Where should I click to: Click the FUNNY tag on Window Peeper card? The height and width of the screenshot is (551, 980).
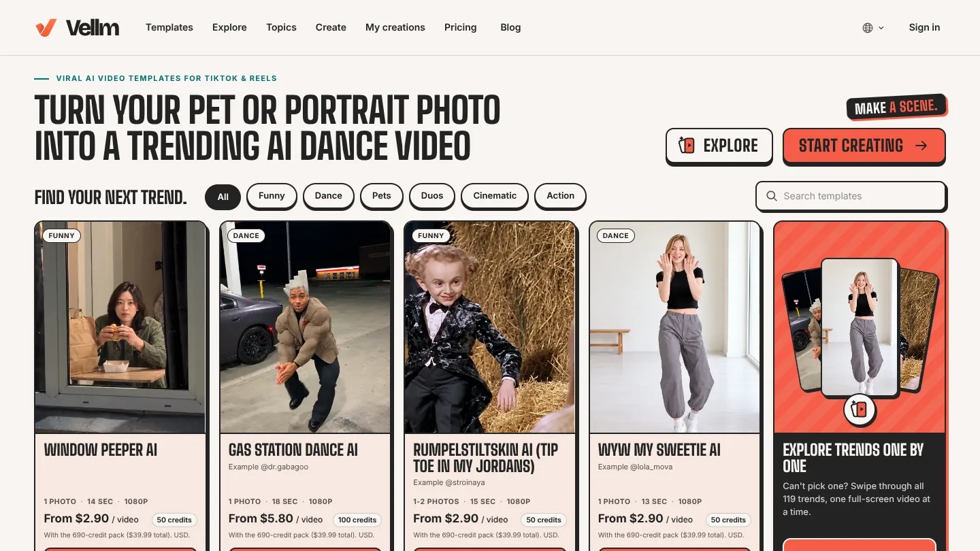point(61,235)
